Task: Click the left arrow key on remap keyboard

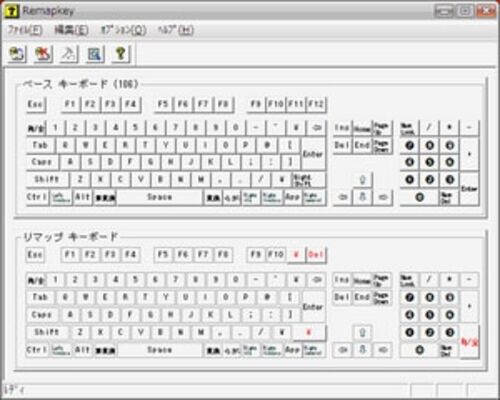Action: [x=343, y=350]
